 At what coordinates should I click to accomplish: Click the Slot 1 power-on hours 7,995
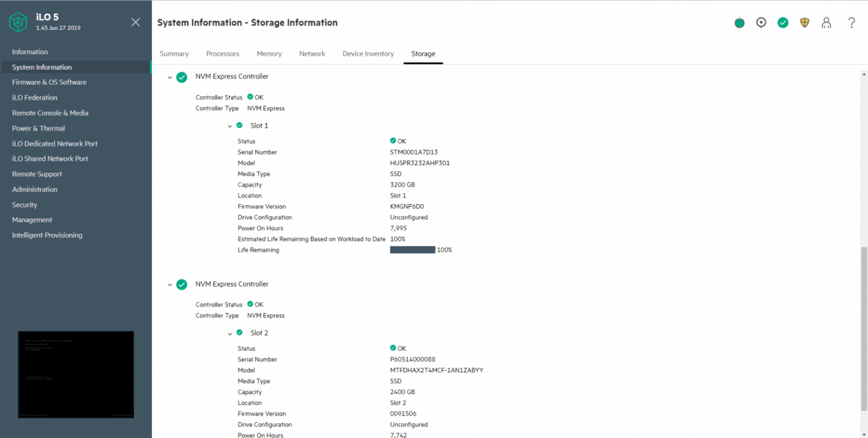click(398, 228)
